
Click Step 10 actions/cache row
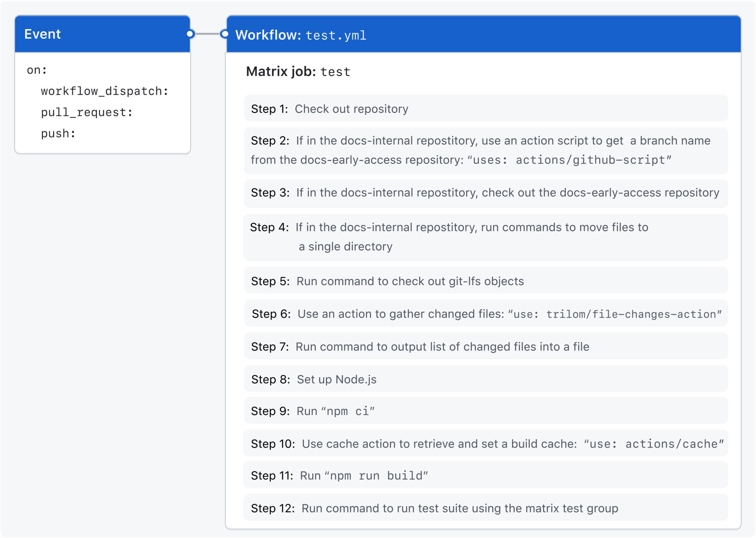486,444
